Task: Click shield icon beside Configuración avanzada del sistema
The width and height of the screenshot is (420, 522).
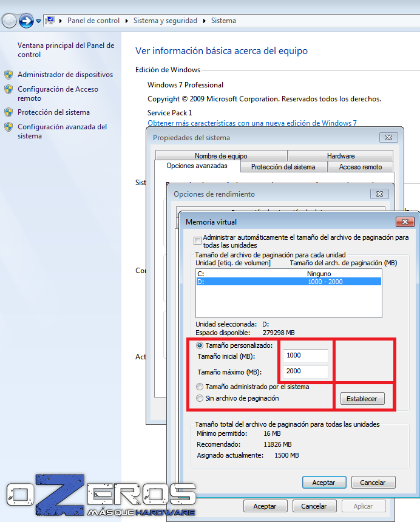Action: tap(9, 127)
